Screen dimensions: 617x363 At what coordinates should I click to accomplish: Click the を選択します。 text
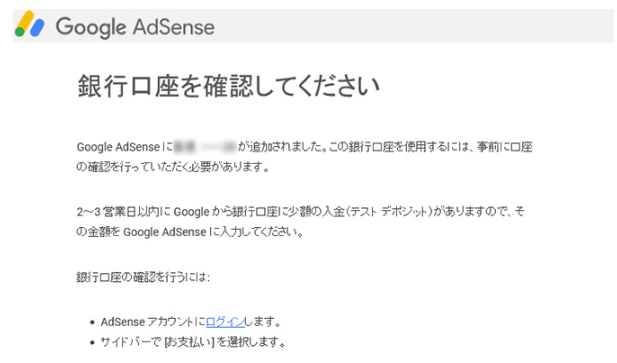click(x=251, y=342)
